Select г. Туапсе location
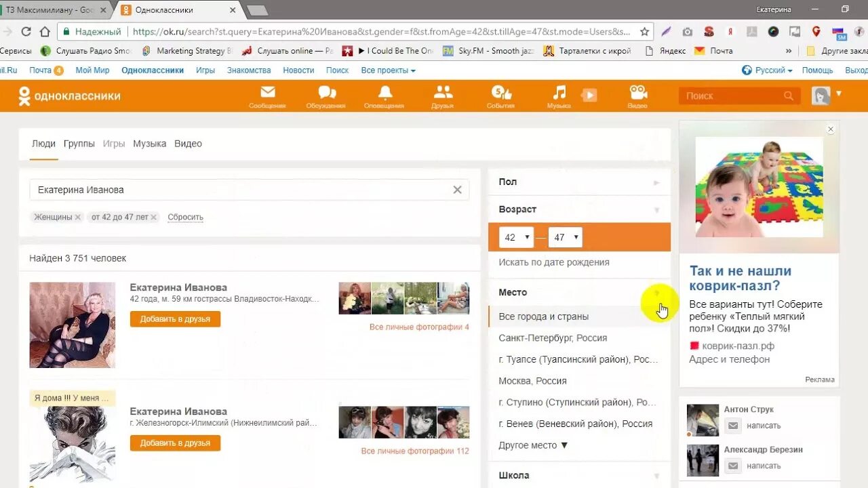Viewport: 868px width, 488px height. 578,359
